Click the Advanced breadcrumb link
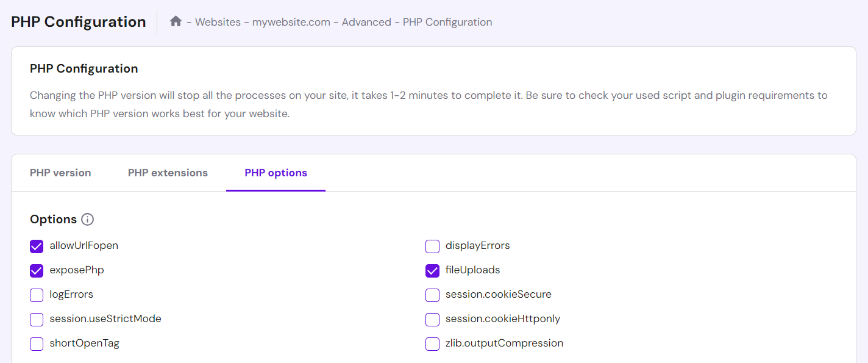Image resolution: width=868 pixels, height=363 pixels. (366, 22)
